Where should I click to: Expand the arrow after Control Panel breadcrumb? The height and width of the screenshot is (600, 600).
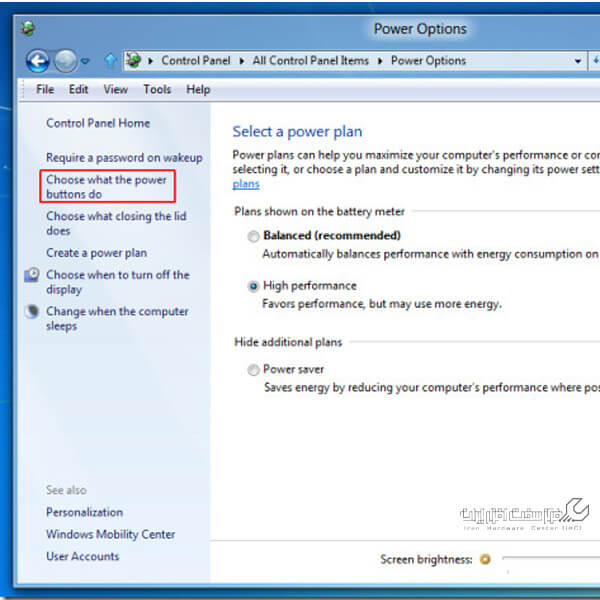click(242, 61)
